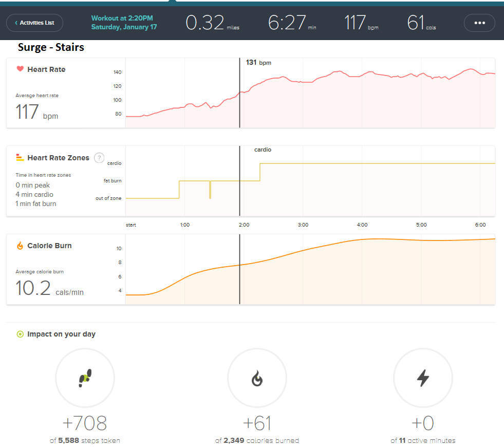Click the 117 bpm header value

[361, 23]
